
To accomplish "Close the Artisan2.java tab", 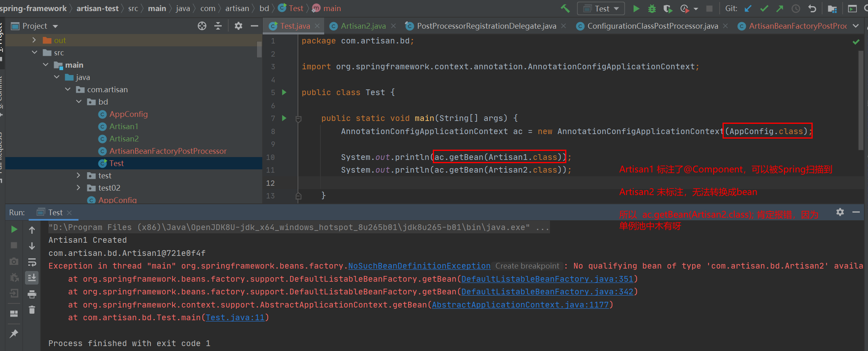I will coord(393,26).
